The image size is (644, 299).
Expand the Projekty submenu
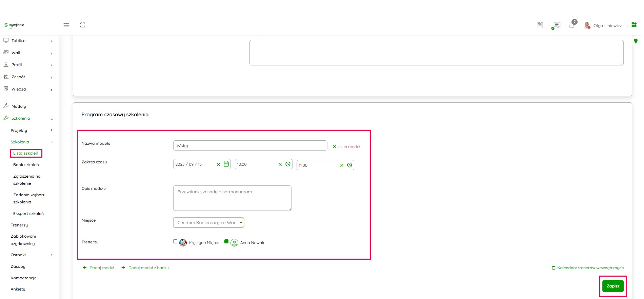point(52,131)
